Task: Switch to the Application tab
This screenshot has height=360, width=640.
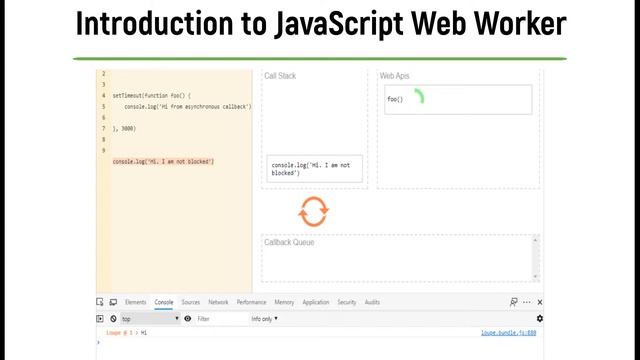Action: pos(316,302)
